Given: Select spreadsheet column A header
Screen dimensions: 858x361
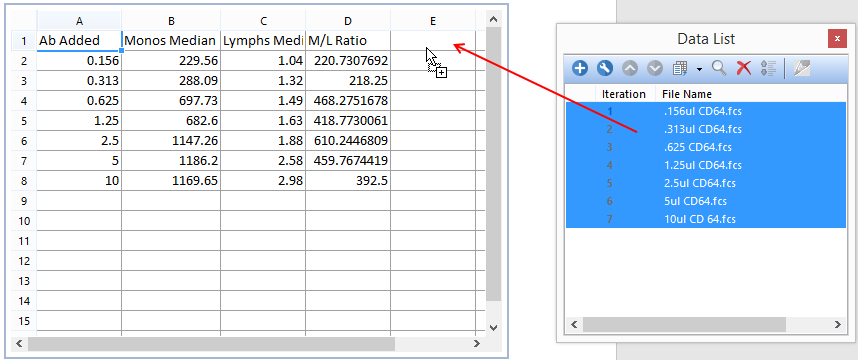Looking at the screenshot, I should [x=79, y=21].
